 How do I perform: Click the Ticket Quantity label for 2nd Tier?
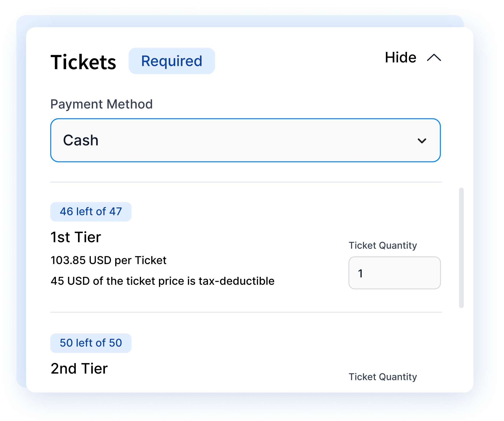pyautogui.click(x=383, y=377)
